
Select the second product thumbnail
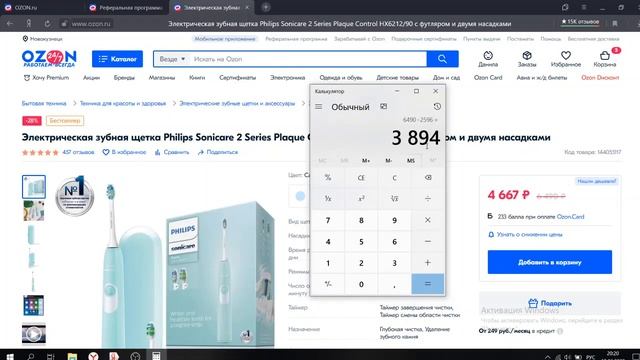(34, 211)
